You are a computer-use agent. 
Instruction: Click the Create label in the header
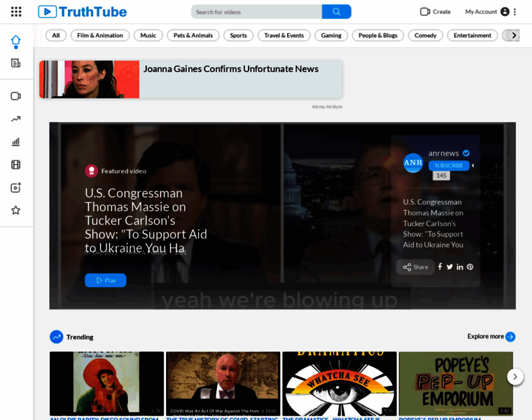tap(442, 12)
